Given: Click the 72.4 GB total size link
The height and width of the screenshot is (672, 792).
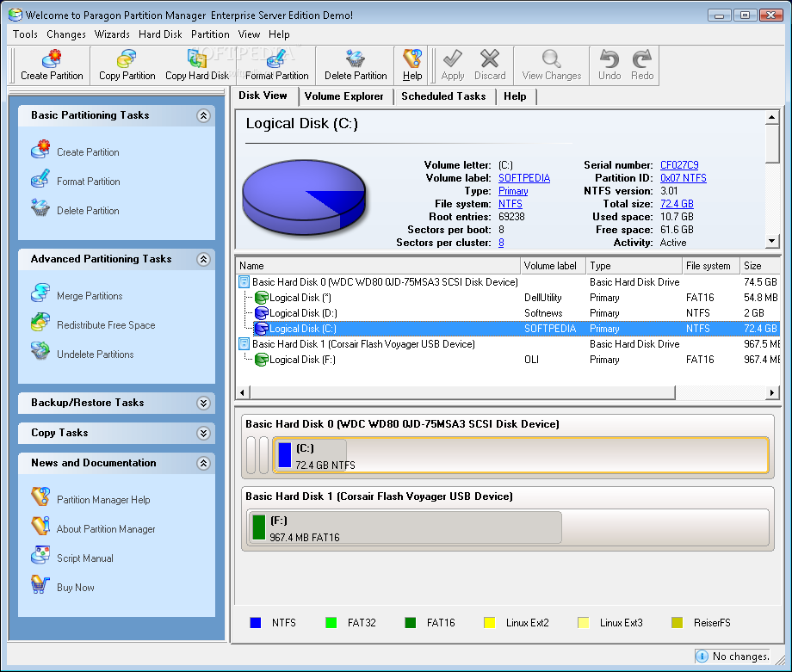Looking at the screenshot, I should (x=677, y=204).
